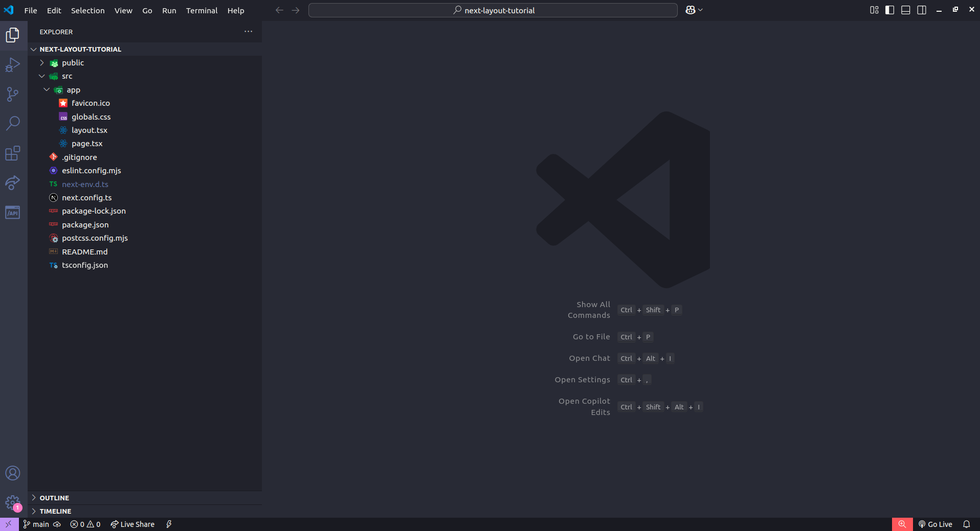The height and width of the screenshot is (531, 980).
Task: Open .gitignore file
Action: pos(145,157)
